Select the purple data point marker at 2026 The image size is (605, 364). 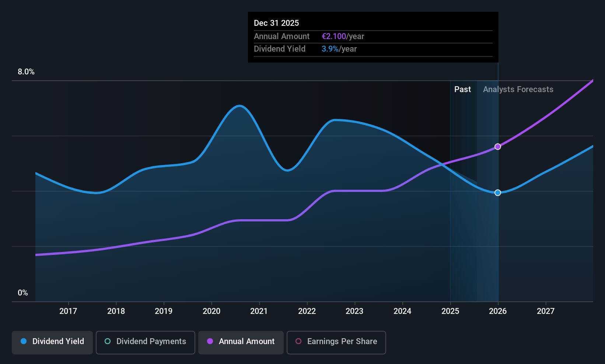tap(498, 147)
